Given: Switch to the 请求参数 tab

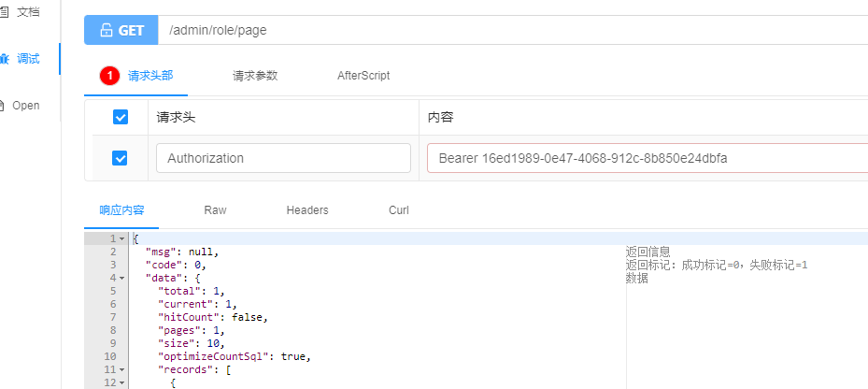Looking at the screenshot, I should point(255,76).
